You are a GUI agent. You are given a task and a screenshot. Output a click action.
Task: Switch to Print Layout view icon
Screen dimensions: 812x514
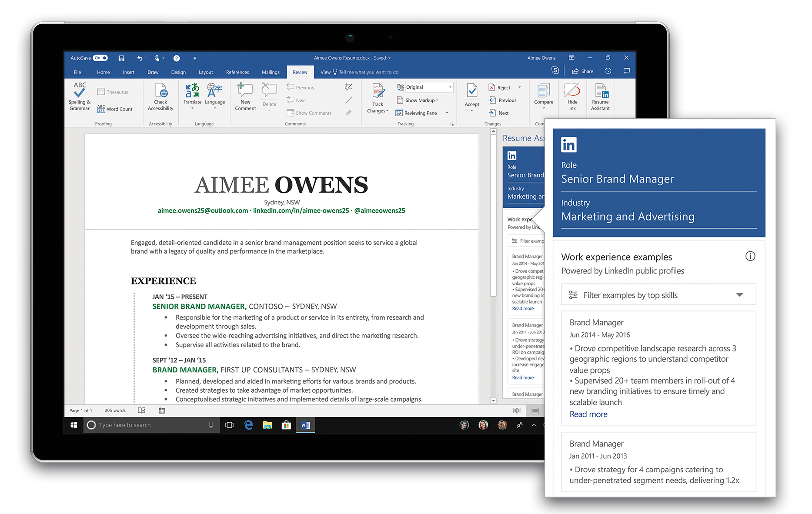click(x=535, y=411)
